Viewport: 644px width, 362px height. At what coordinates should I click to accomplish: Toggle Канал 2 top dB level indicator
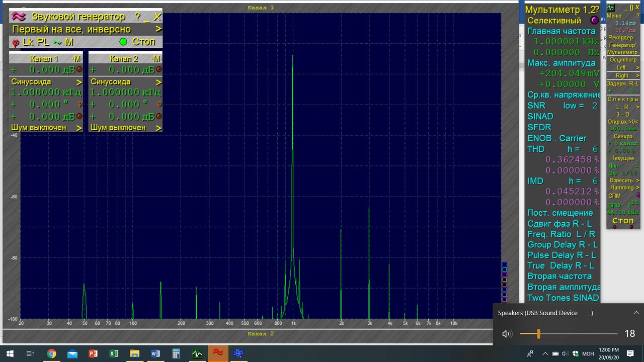158,69
